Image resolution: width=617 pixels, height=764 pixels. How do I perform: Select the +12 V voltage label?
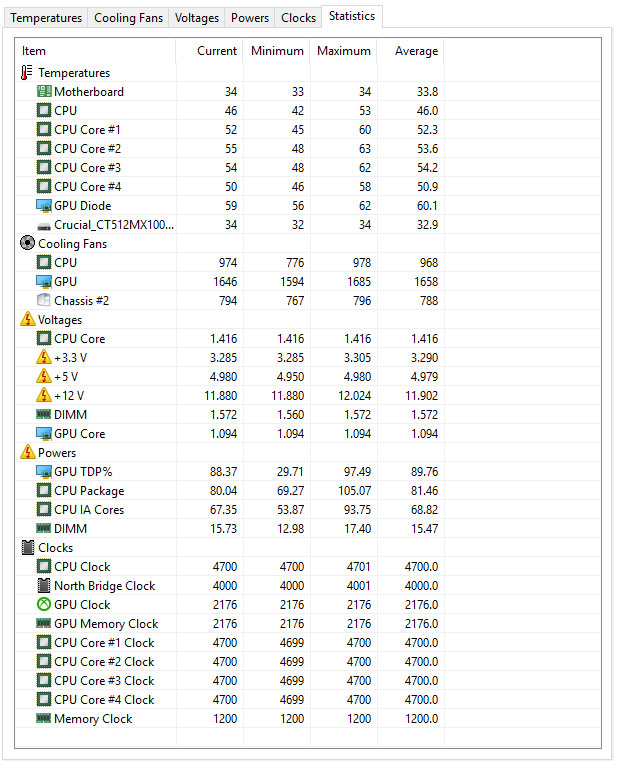69,396
